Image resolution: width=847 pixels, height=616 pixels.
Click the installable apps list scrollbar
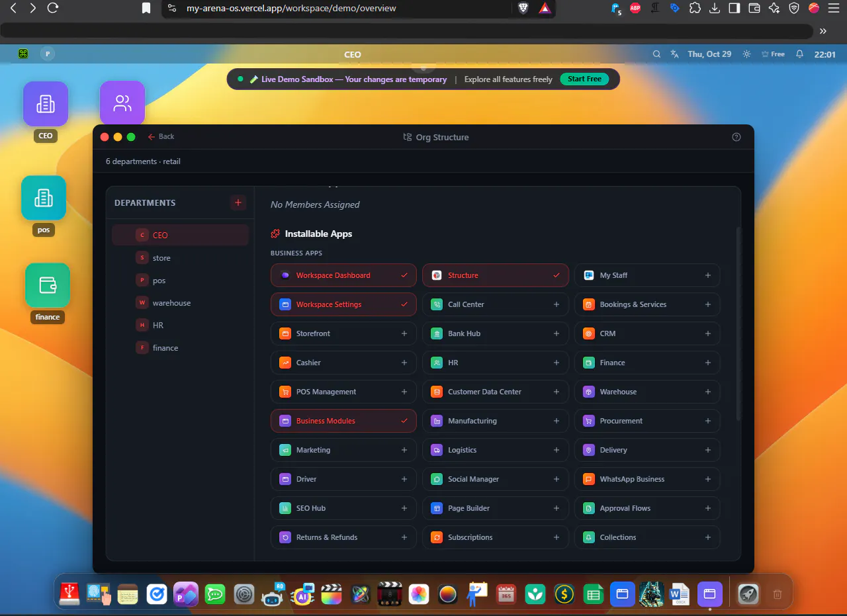pyautogui.click(x=738, y=324)
